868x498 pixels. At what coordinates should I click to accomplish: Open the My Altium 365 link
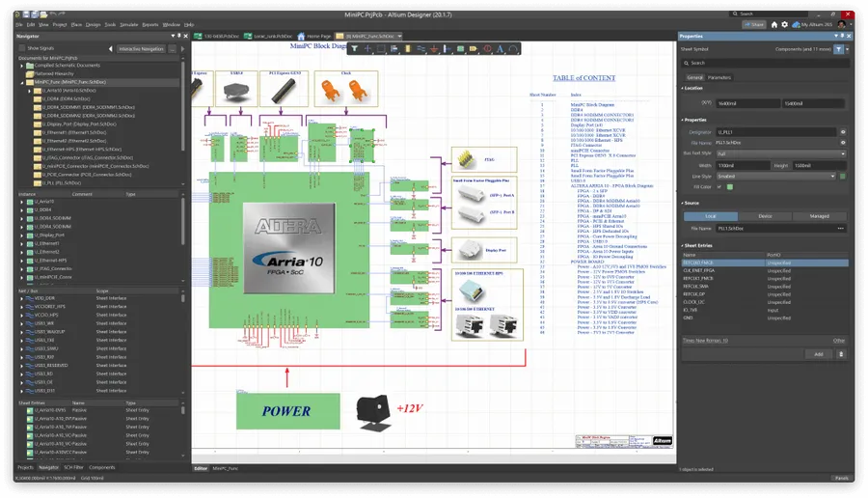coord(812,24)
